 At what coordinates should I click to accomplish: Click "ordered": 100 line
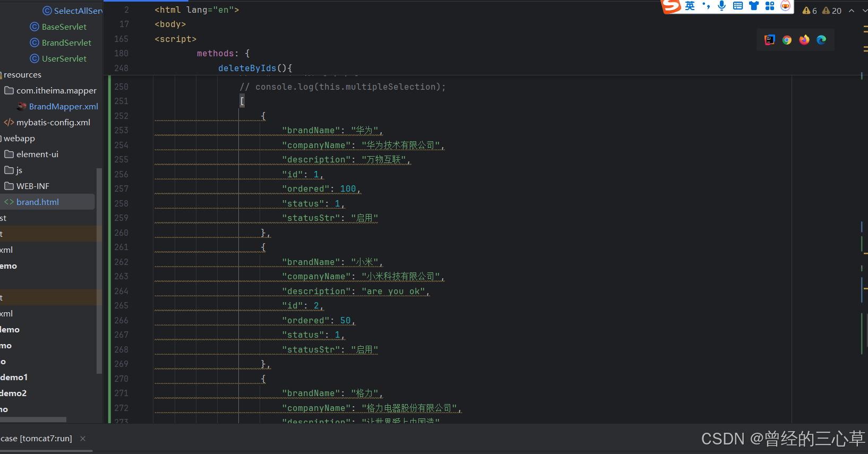click(322, 189)
